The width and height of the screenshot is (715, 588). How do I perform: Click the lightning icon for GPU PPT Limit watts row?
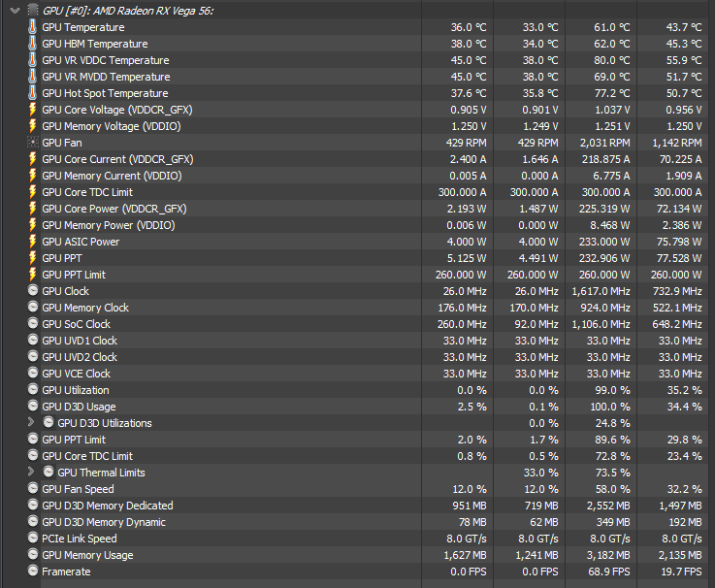click(32, 275)
